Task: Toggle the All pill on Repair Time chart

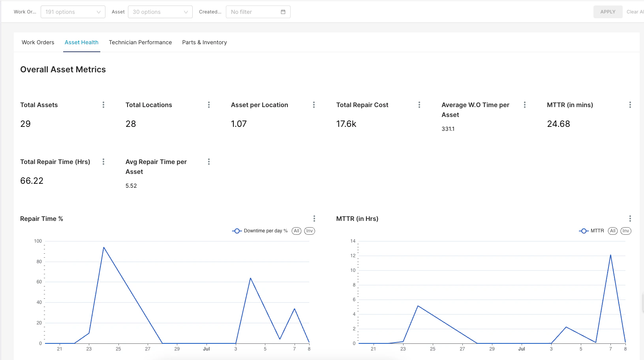Action: 296,231
